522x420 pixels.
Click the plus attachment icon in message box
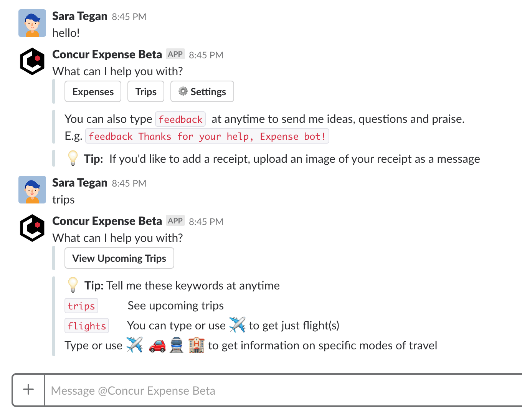(x=28, y=390)
